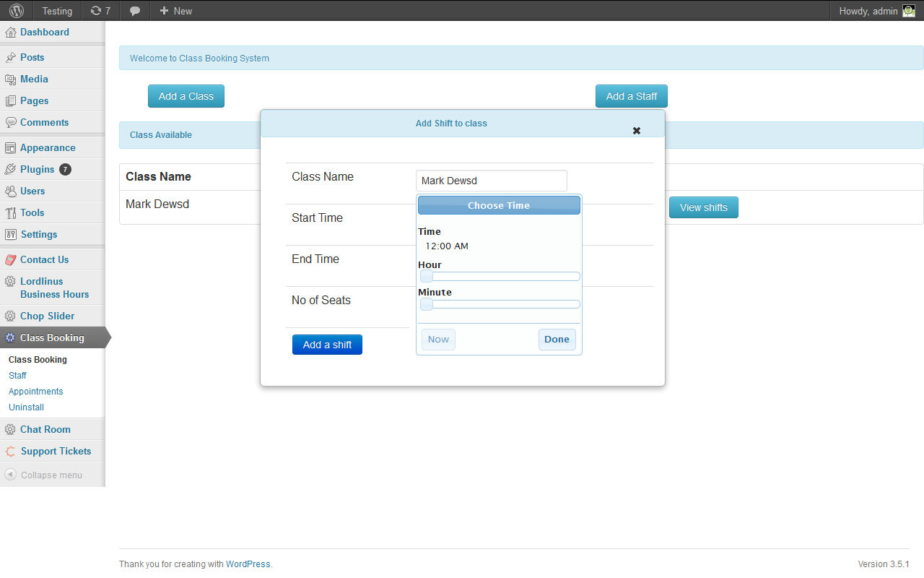Click the admin avatar icon
The image size is (924, 578).
click(909, 11)
